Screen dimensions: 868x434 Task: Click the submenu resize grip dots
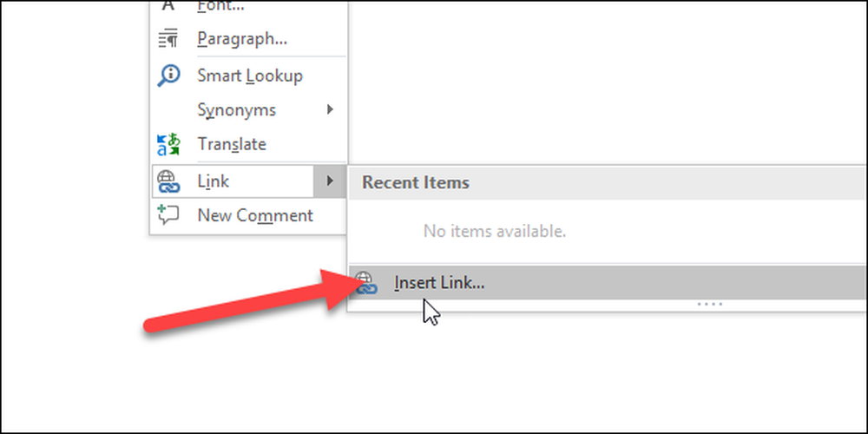tap(710, 304)
